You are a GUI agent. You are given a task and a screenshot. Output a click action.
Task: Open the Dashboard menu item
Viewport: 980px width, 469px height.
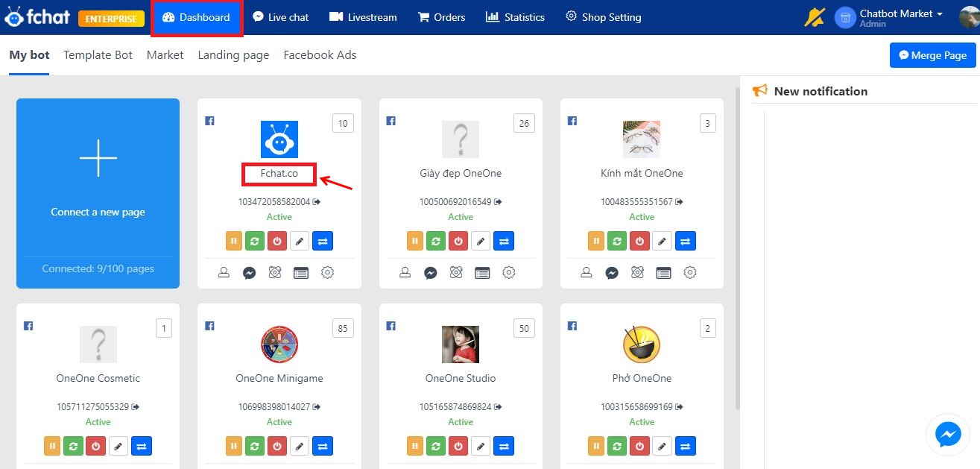pyautogui.click(x=196, y=17)
